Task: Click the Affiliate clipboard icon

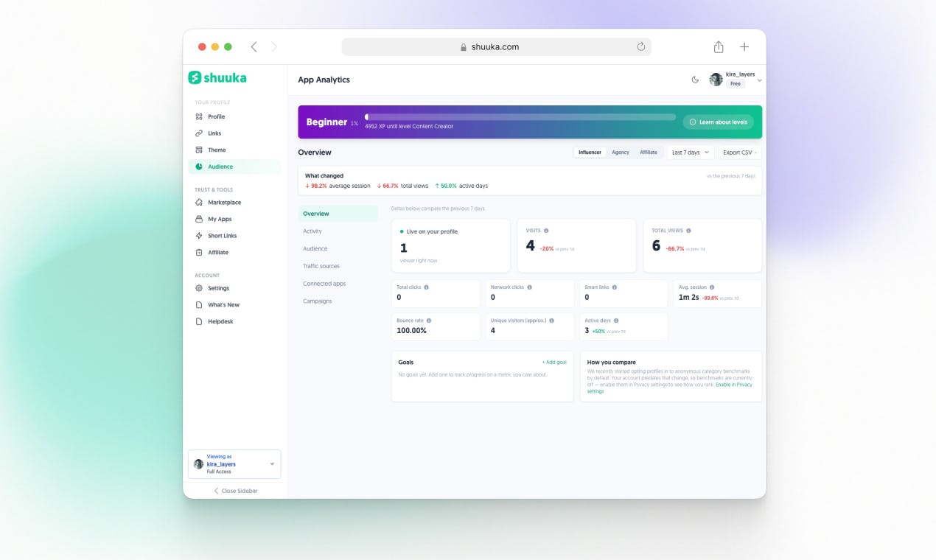Action: (x=199, y=252)
